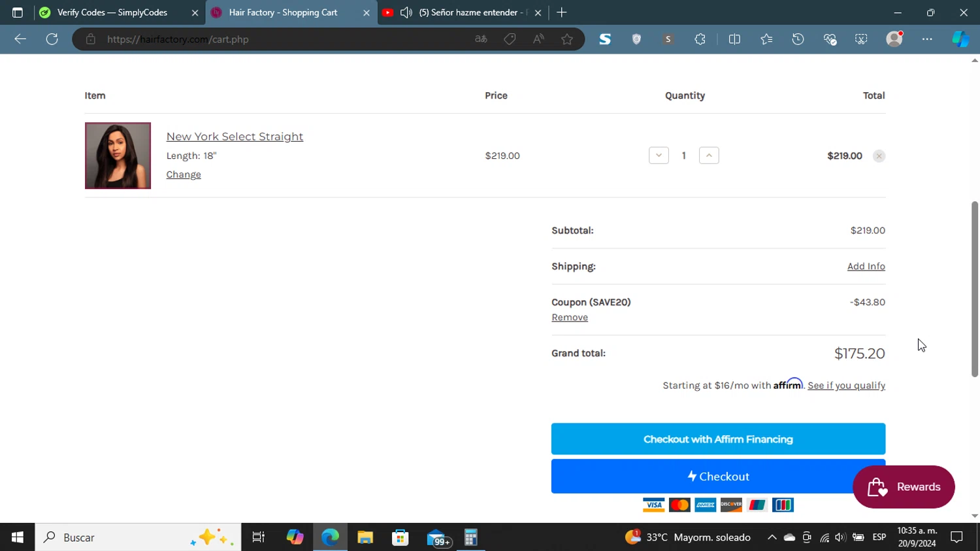The width and height of the screenshot is (980, 551).
Task: Open the shield extension icon in toolbar
Action: tap(636, 39)
